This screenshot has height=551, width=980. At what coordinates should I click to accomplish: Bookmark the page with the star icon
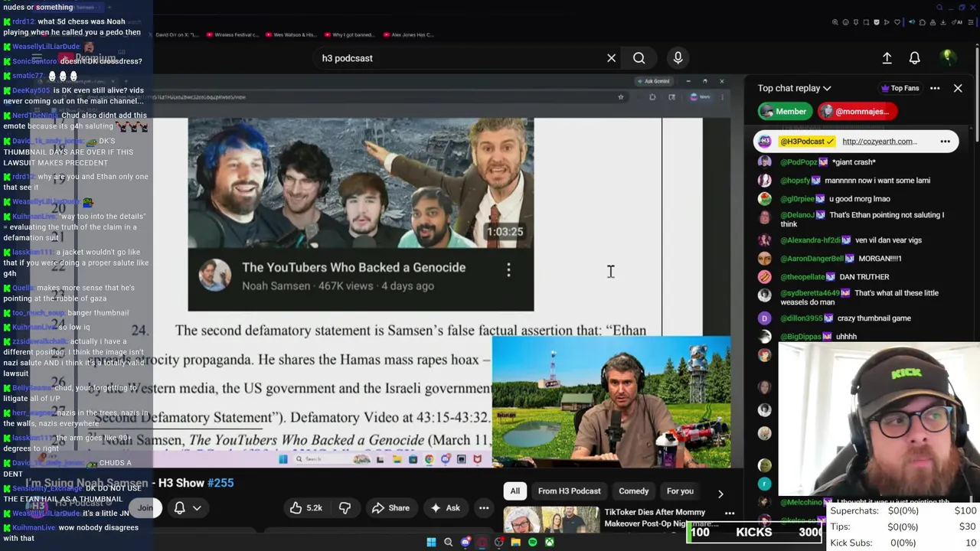(x=621, y=97)
